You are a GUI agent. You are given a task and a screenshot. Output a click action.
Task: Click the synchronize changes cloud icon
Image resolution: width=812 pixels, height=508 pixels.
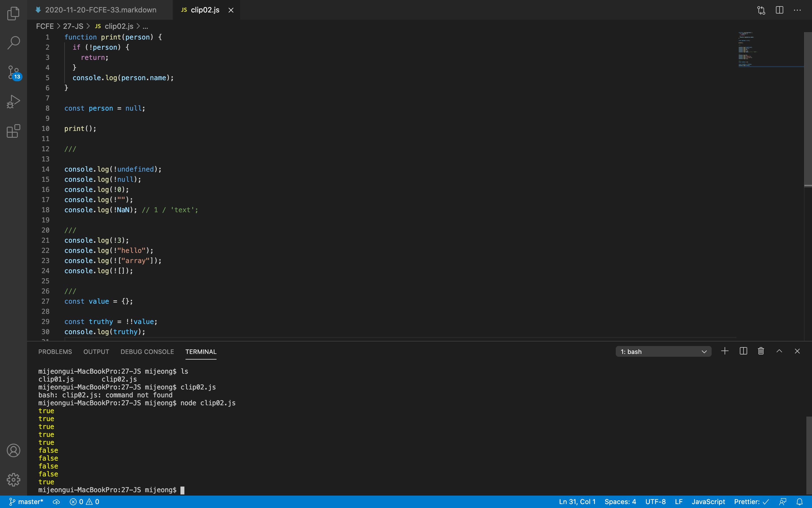point(56,502)
